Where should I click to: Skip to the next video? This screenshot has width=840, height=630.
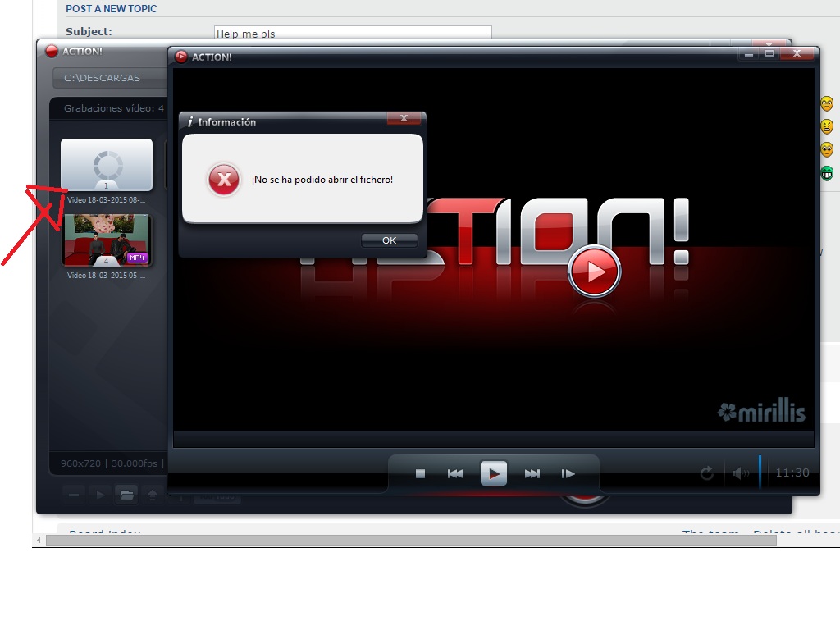click(532, 473)
